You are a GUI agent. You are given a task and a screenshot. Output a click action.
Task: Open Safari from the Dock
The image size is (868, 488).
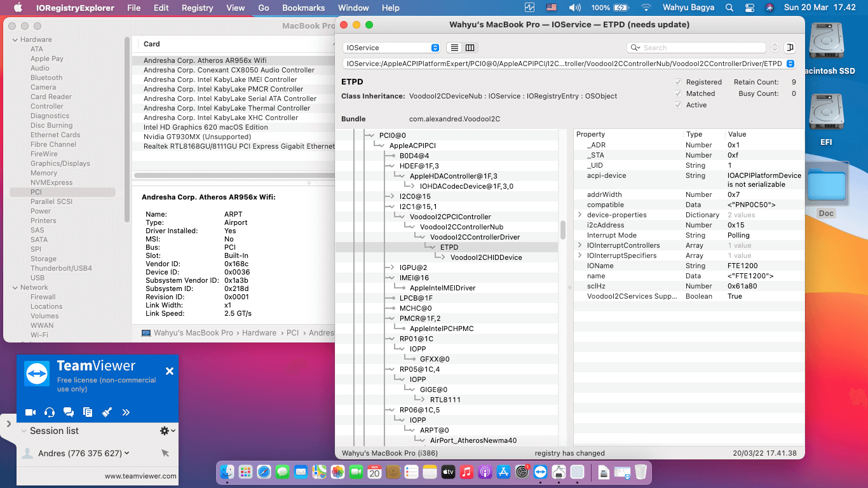[264, 472]
